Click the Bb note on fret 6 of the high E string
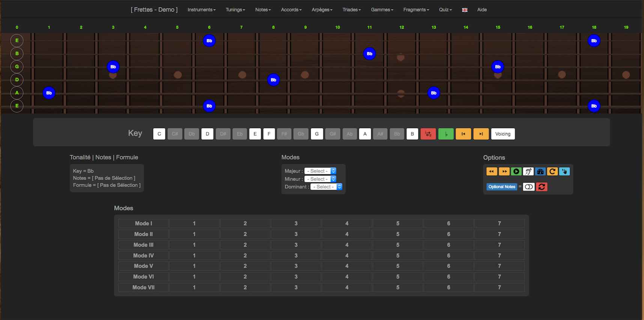The height and width of the screenshot is (320, 644). [209, 41]
